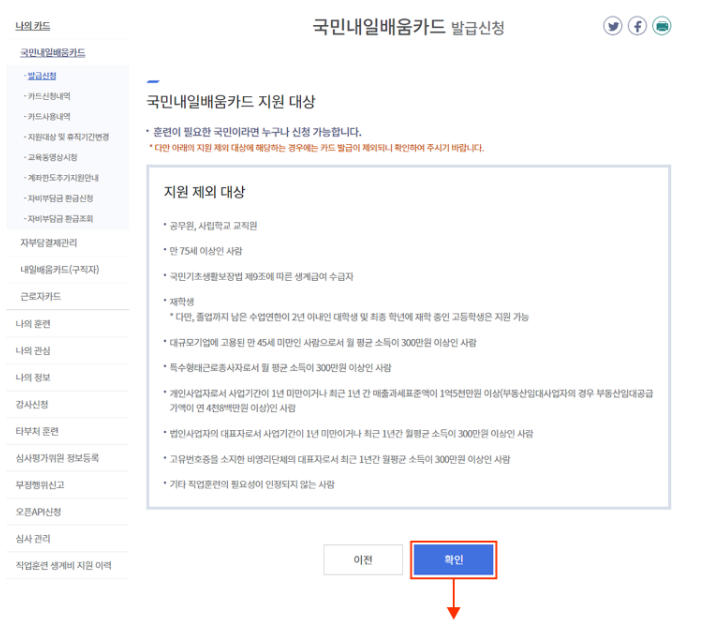
Task: Open the 나의 카드 menu
Action: 32,26
